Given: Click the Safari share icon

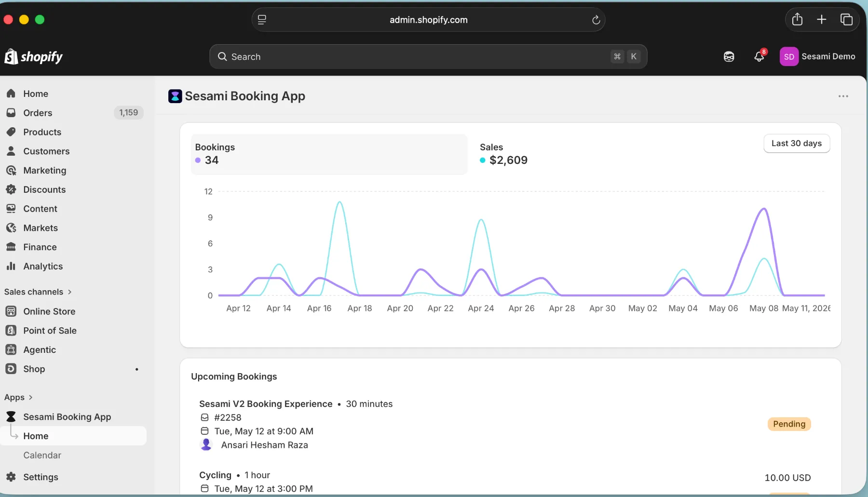Looking at the screenshot, I should coord(798,19).
